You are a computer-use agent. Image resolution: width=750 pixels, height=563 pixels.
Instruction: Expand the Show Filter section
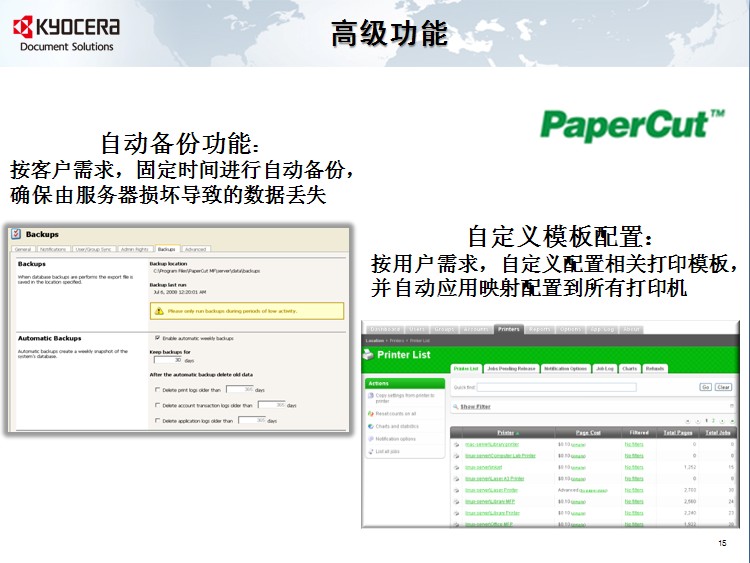pos(474,407)
